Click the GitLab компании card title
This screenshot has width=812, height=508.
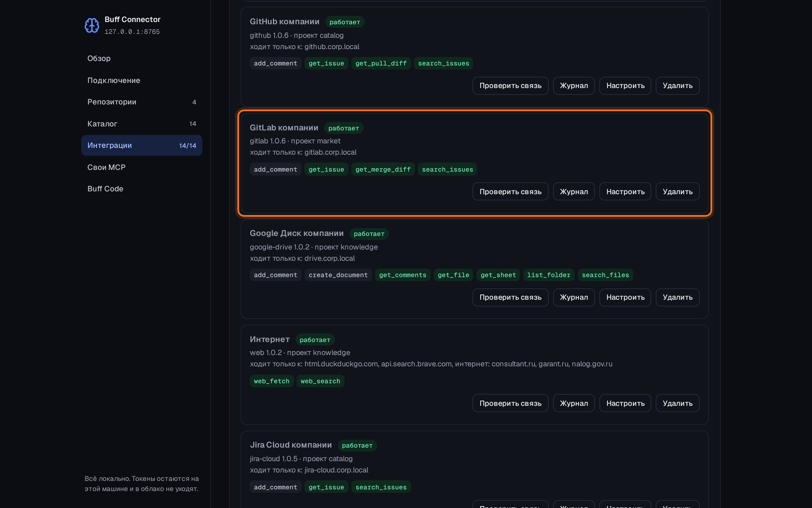coord(284,128)
